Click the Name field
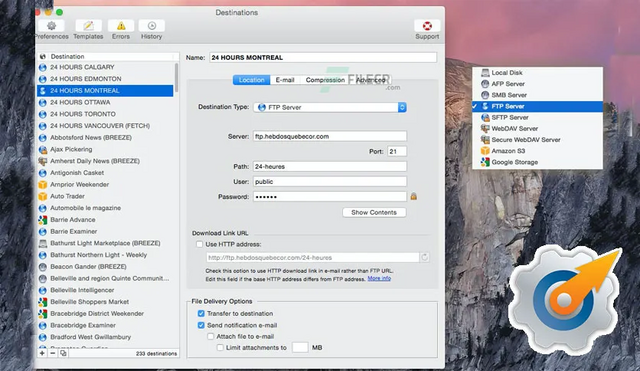Viewport: 640px width, 371px height. click(x=323, y=58)
